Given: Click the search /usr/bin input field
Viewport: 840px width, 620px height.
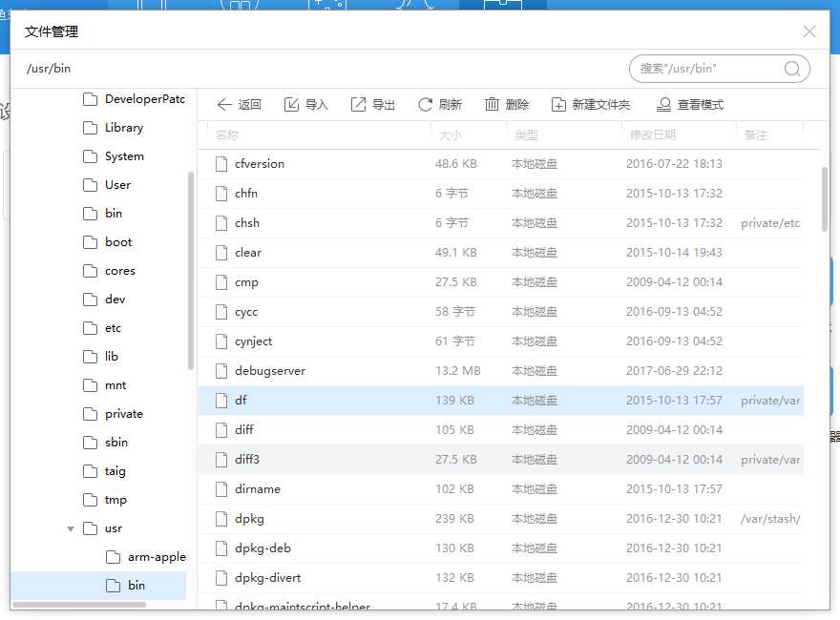Looking at the screenshot, I should [706, 69].
